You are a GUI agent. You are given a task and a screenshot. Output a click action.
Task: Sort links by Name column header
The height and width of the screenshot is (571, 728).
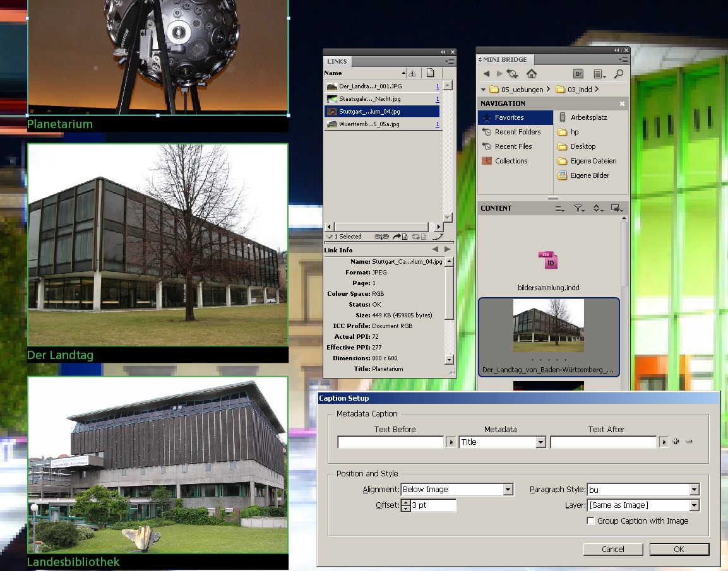click(364, 73)
